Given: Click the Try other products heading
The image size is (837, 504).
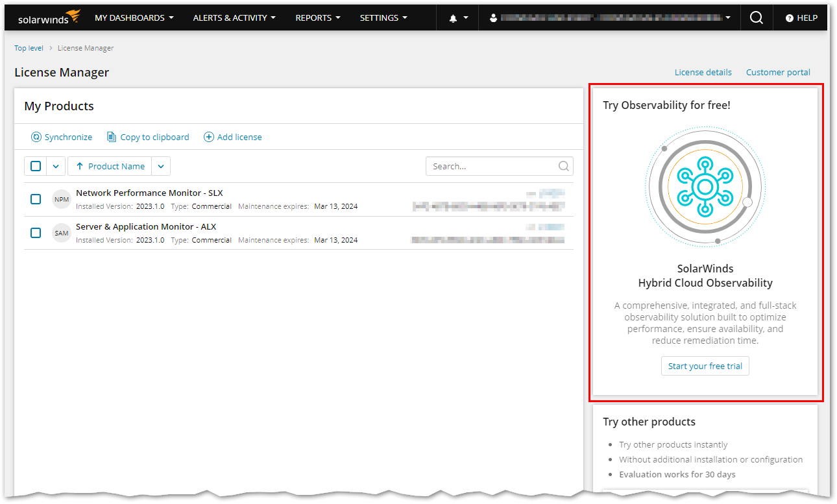Looking at the screenshot, I should tap(649, 422).
